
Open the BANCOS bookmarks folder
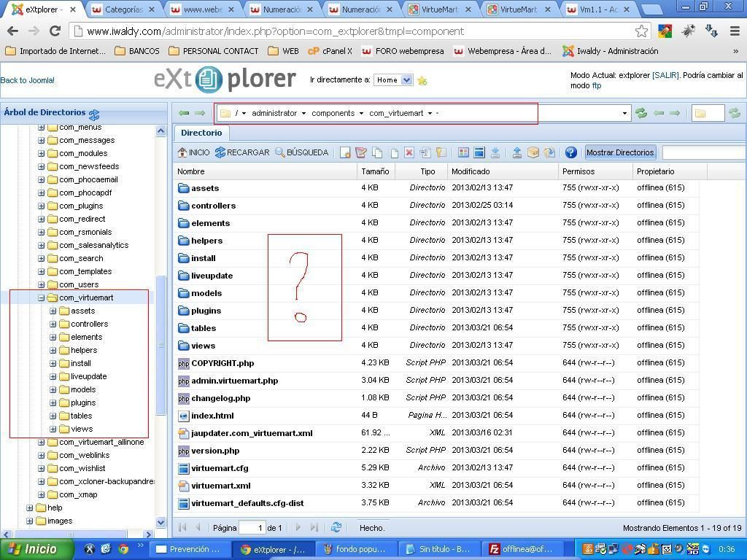pos(137,51)
